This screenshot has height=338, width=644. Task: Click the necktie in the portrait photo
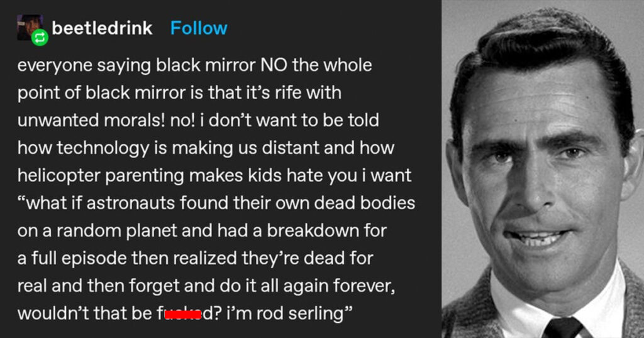pos(563,327)
